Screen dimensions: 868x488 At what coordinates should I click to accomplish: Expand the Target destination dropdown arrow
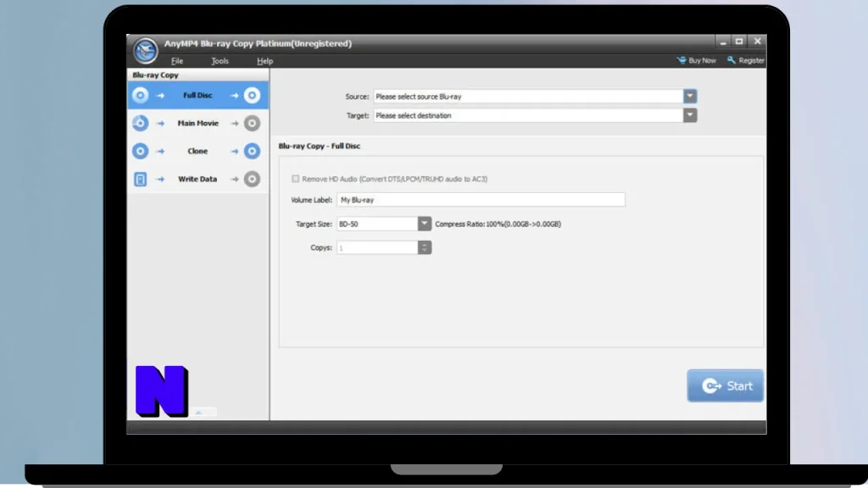point(690,115)
